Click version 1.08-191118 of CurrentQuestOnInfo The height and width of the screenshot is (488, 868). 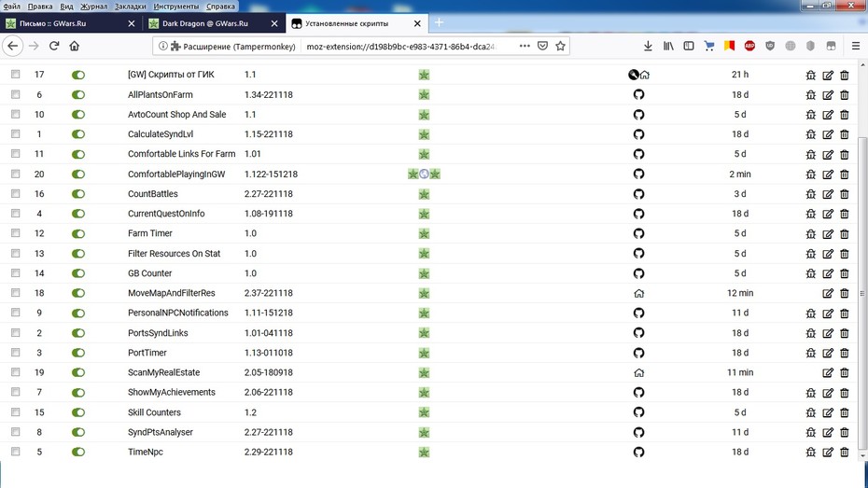tap(269, 214)
